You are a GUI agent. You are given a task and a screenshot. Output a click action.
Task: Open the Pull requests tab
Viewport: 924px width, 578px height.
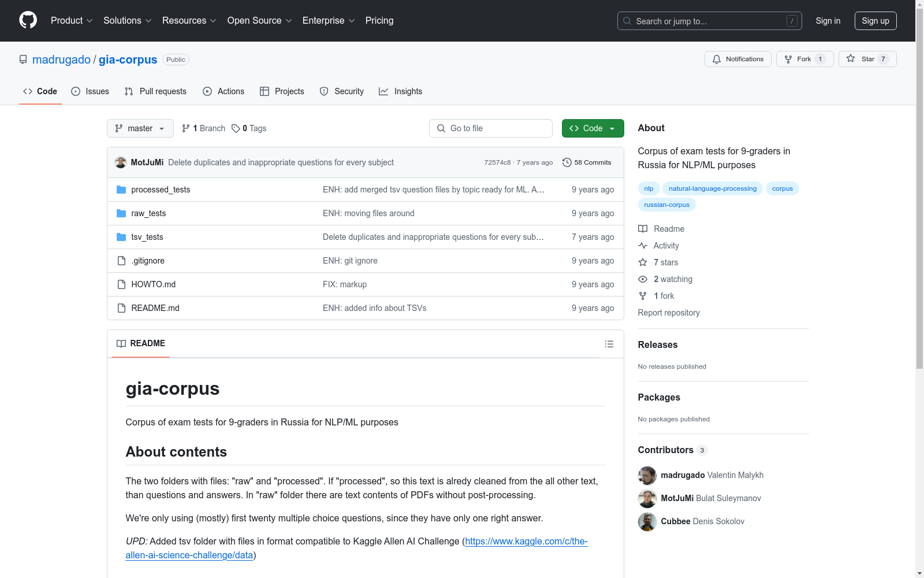click(x=155, y=91)
